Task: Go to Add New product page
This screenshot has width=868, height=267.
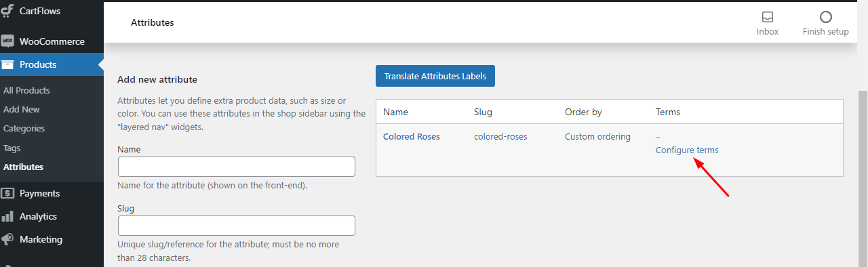Action: (x=22, y=109)
